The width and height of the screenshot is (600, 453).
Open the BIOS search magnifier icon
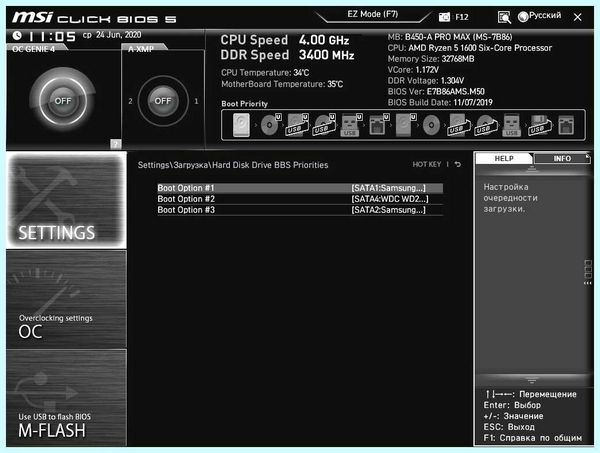pos(504,17)
